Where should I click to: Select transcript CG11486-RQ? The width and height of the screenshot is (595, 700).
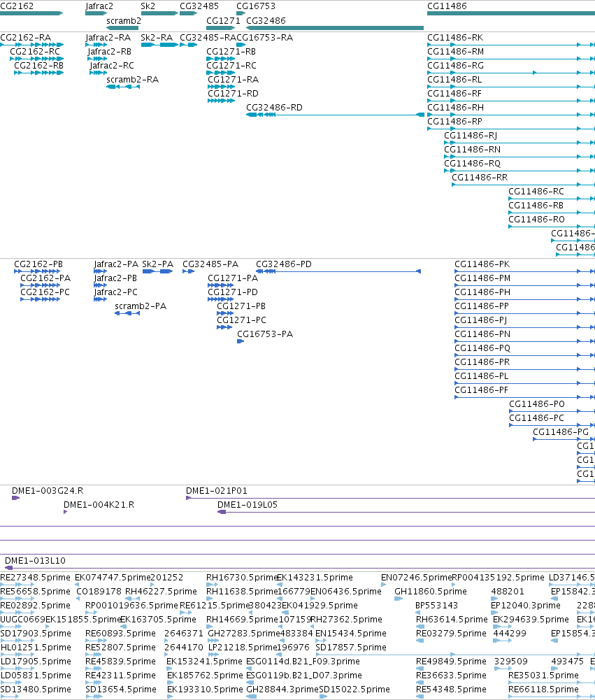click(x=472, y=164)
